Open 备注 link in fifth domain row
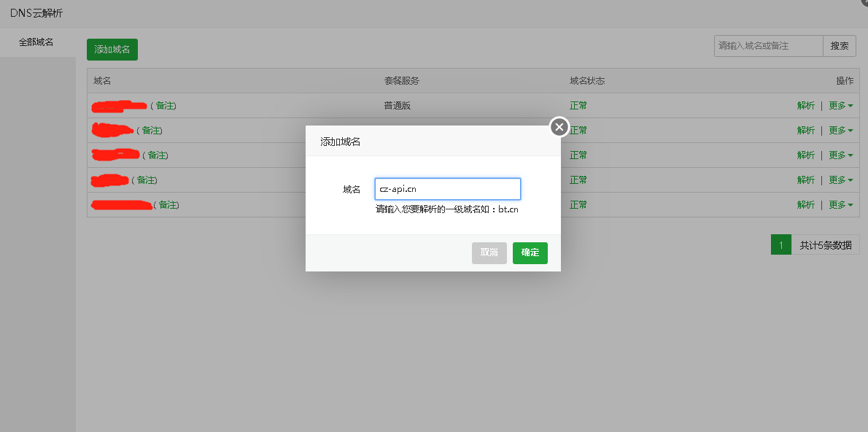 point(167,205)
